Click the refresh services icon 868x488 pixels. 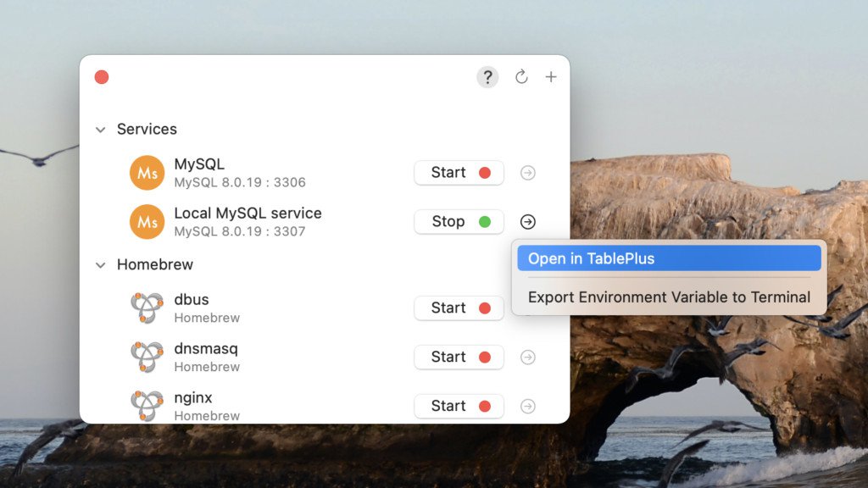521,77
